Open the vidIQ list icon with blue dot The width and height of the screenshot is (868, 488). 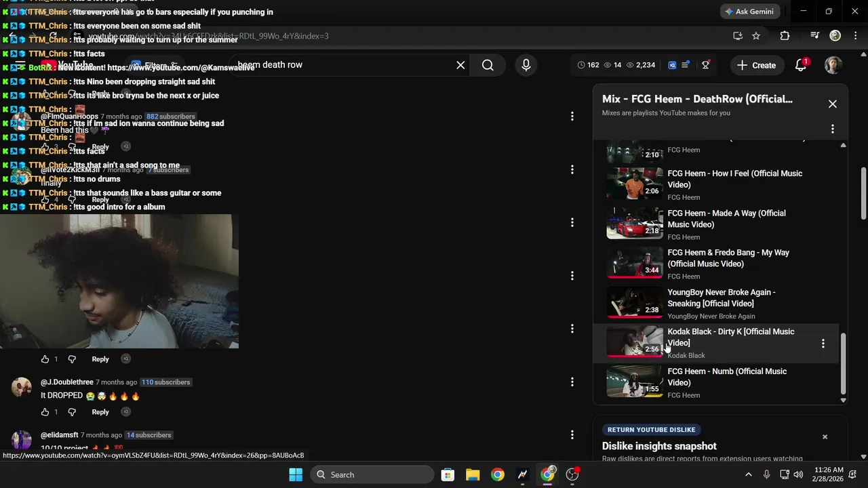[x=686, y=65]
